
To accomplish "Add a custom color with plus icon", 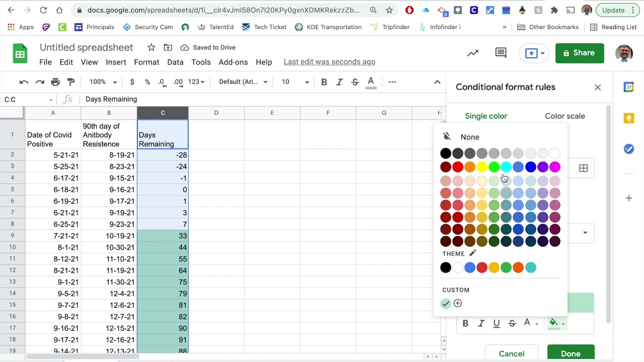I will tap(458, 303).
